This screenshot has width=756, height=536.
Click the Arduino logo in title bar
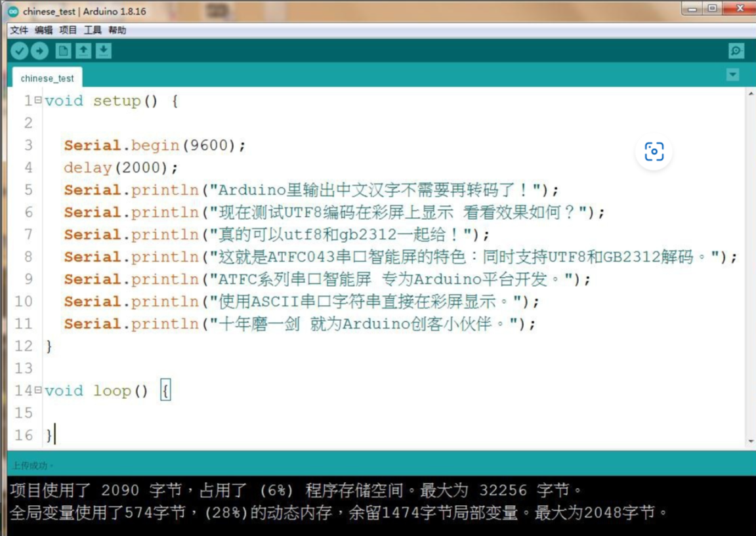pyautogui.click(x=13, y=11)
